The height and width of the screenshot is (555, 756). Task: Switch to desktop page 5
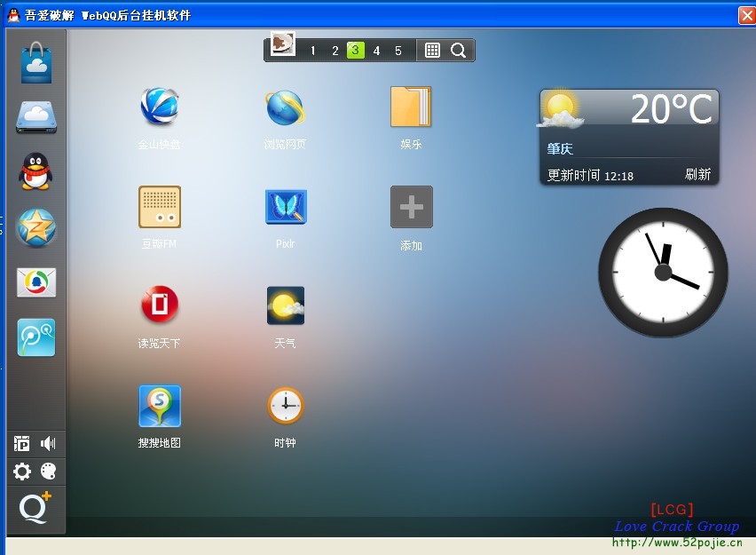tap(398, 51)
